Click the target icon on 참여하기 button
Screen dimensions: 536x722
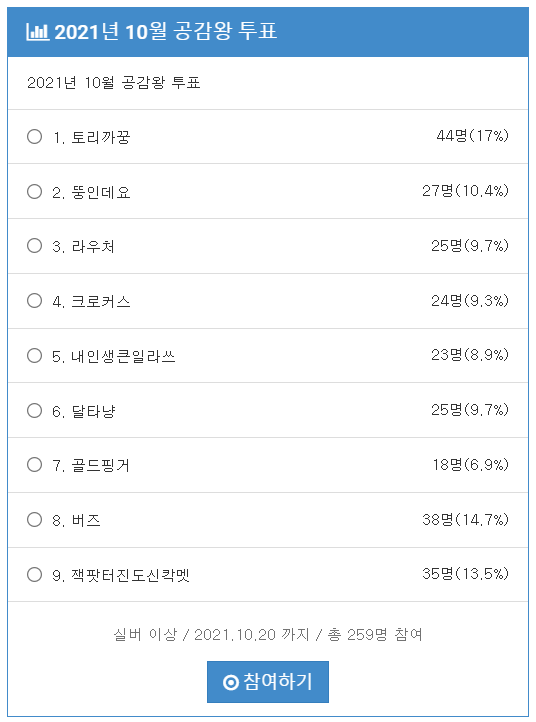(231, 682)
